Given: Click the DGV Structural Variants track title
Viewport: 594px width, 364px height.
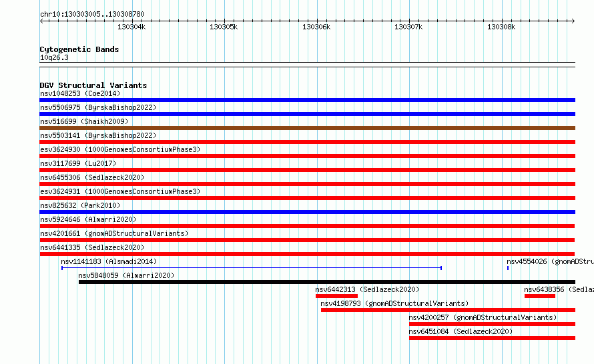Looking at the screenshot, I should click(x=93, y=85).
